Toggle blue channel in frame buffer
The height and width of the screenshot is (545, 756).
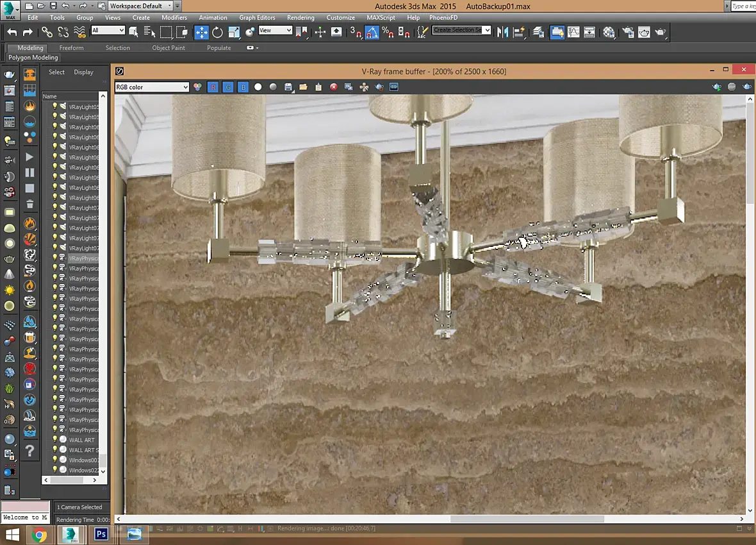tap(243, 87)
